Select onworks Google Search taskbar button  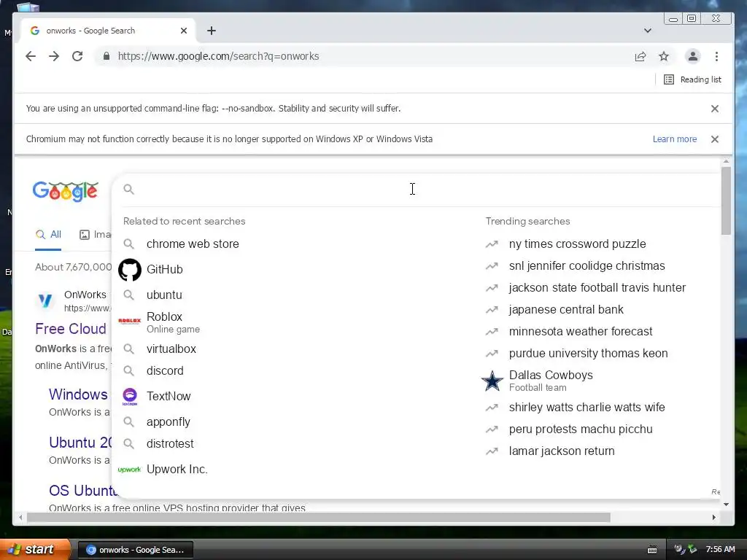coord(135,550)
